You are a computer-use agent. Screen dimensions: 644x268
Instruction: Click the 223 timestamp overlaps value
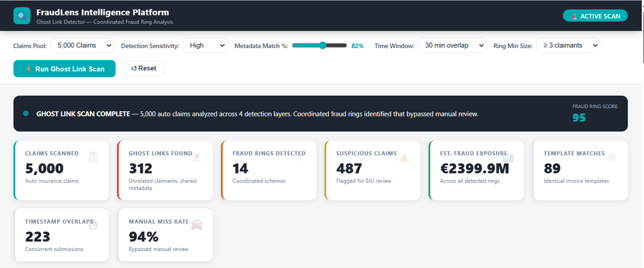pyautogui.click(x=38, y=237)
